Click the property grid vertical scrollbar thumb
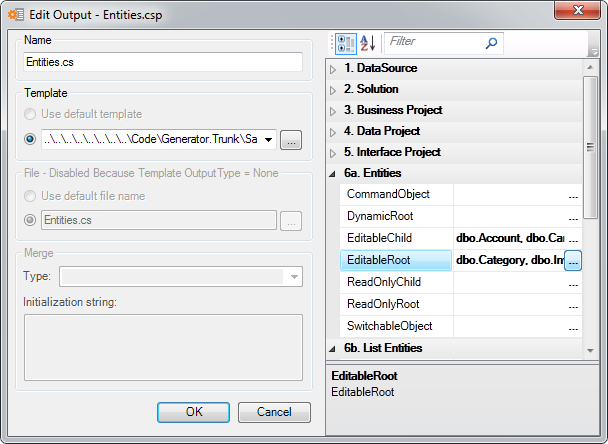 pyautogui.click(x=590, y=147)
